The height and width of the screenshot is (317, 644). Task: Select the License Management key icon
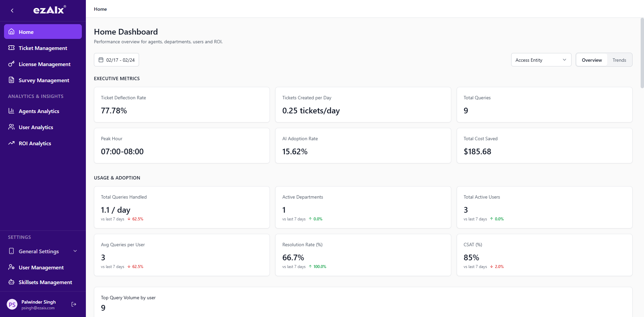12,64
